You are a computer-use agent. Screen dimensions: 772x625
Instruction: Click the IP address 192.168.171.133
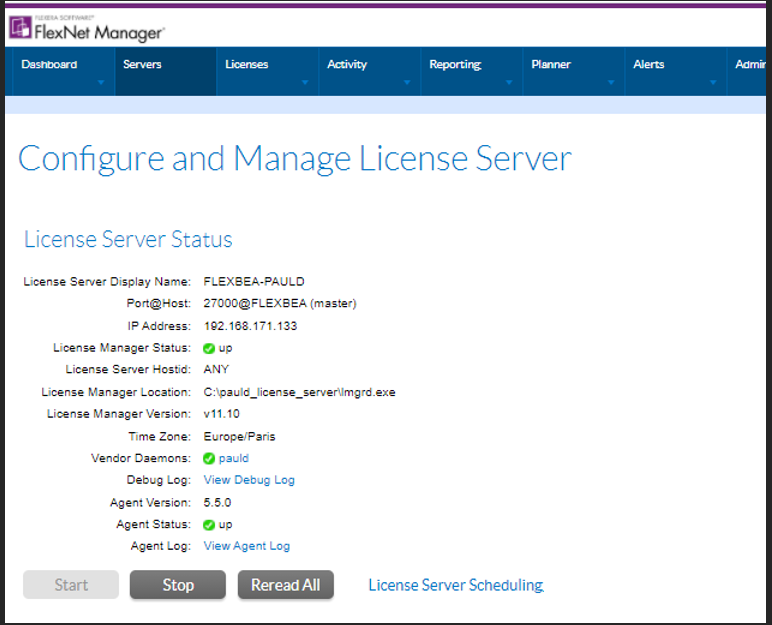(251, 326)
